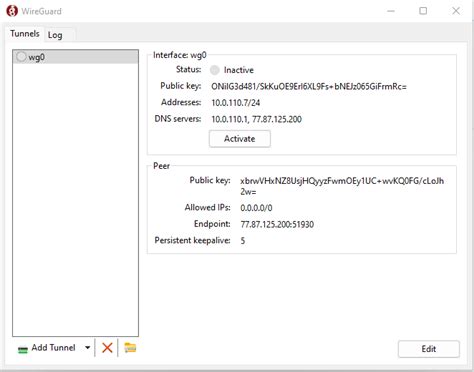
Task: Click the export tunnels to zip folder icon
Action: (130, 348)
